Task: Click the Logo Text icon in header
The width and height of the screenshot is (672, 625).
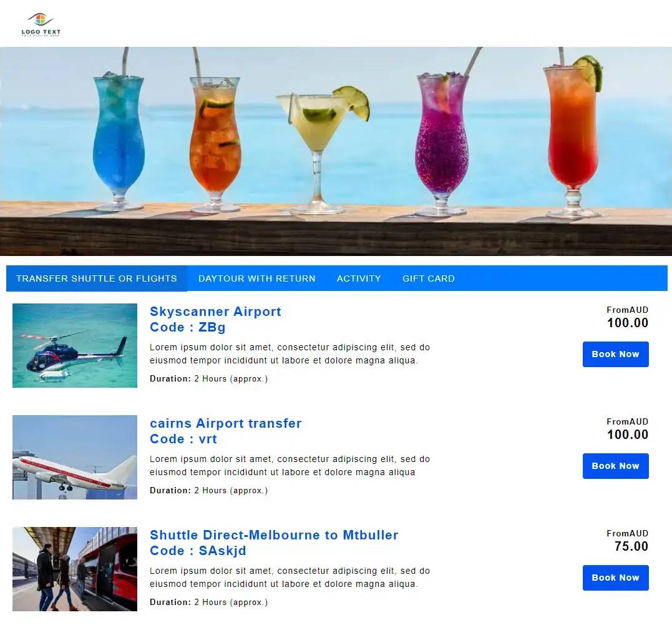Action: pyautogui.click(x=41, y=24)
